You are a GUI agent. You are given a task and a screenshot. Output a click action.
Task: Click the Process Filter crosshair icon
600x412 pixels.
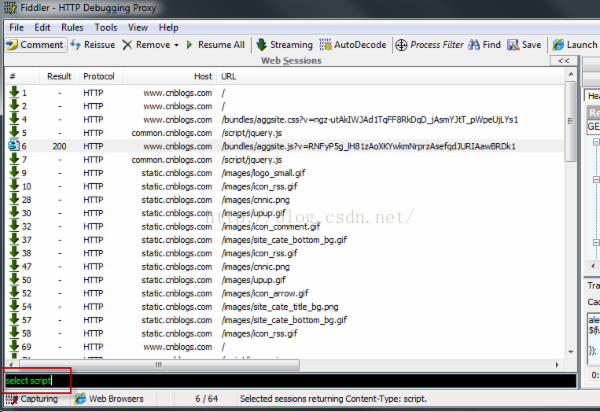[x=401, y=45]
